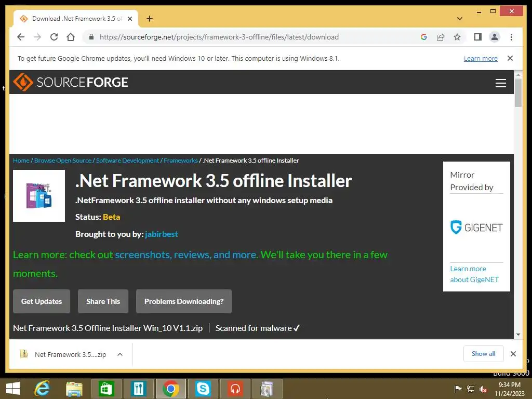The width and height of the screenshot is (532, 399).
Task: Open Action Center flag icon
Action: tap(458, 389)
